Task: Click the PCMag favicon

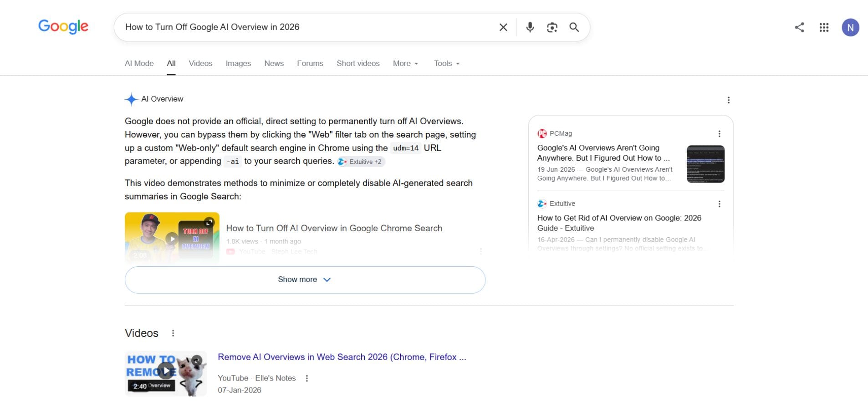Action: pyautogui.click(x=542, y=133)
